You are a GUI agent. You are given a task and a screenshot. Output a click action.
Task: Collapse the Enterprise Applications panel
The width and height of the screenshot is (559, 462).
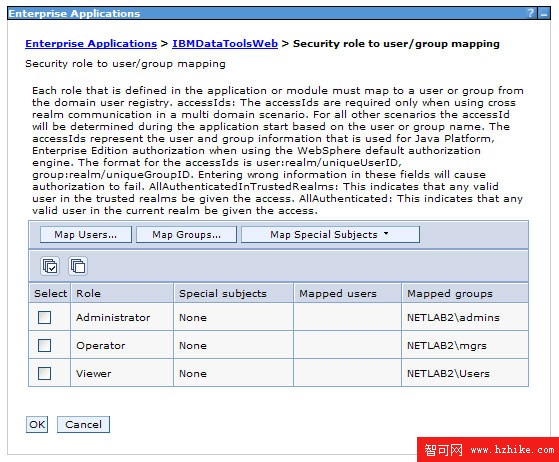pyautogui.click(x=544, y=14)
